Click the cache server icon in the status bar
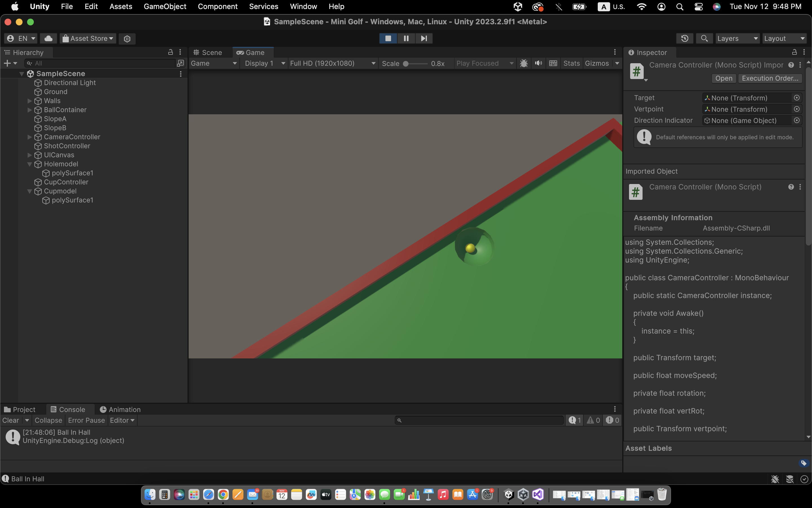Viewport: 812px width, 508px height. click(789, 479)
